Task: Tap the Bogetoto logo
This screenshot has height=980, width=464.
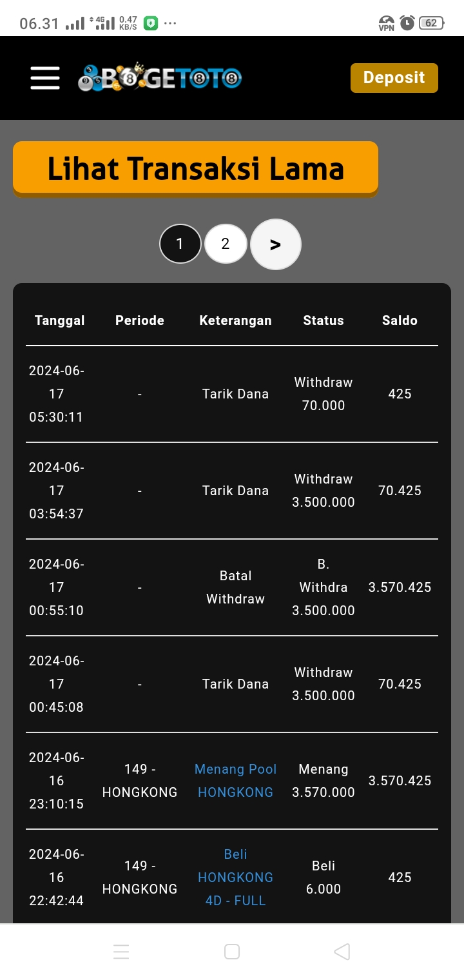Action: pyautogui.click(x=160, y=78)
